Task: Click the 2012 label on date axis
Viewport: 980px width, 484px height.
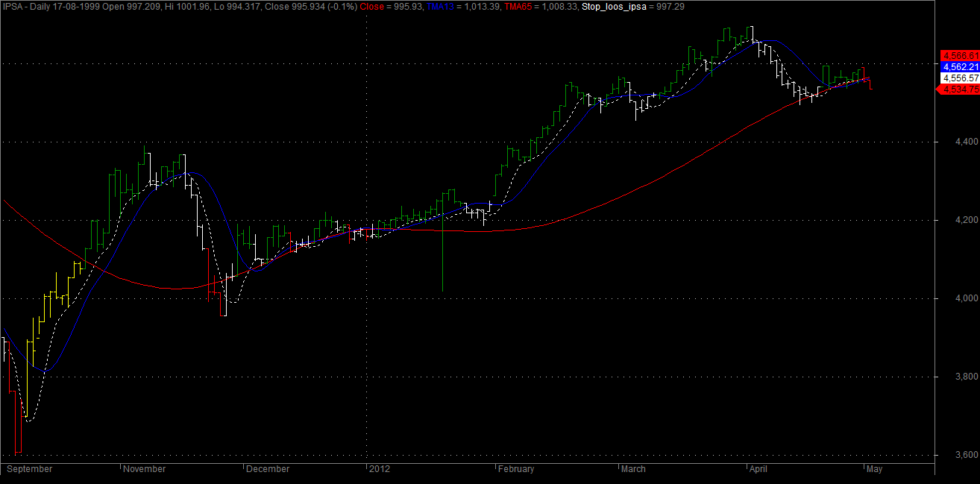Action: (x=380, y=469)
